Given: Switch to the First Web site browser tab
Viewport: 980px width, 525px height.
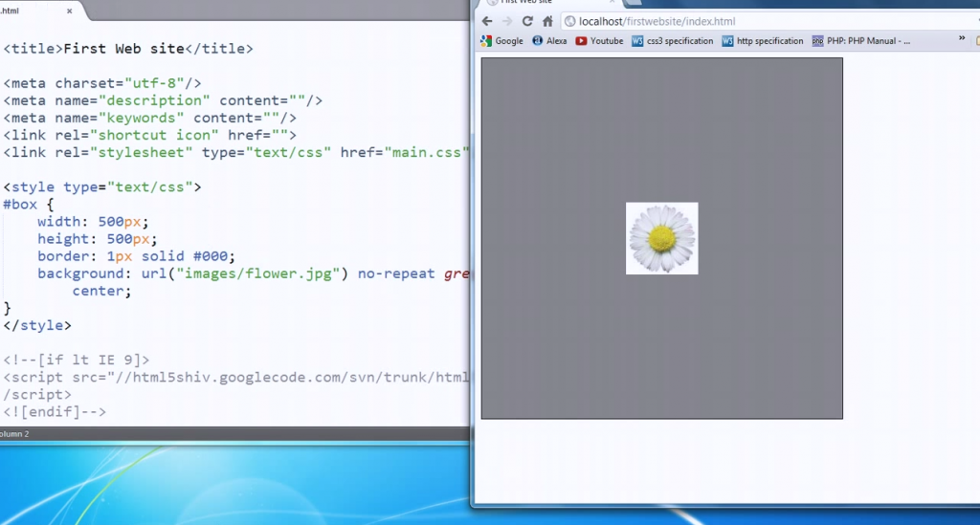Looking at the screenshot, I should [526, 3].
